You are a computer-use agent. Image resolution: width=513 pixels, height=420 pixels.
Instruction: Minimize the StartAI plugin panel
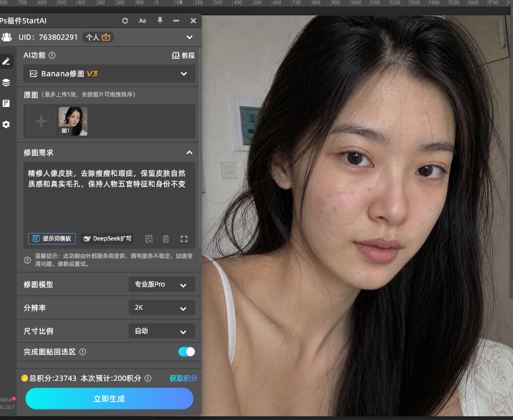pyautogui.click(x=176, y=21)
